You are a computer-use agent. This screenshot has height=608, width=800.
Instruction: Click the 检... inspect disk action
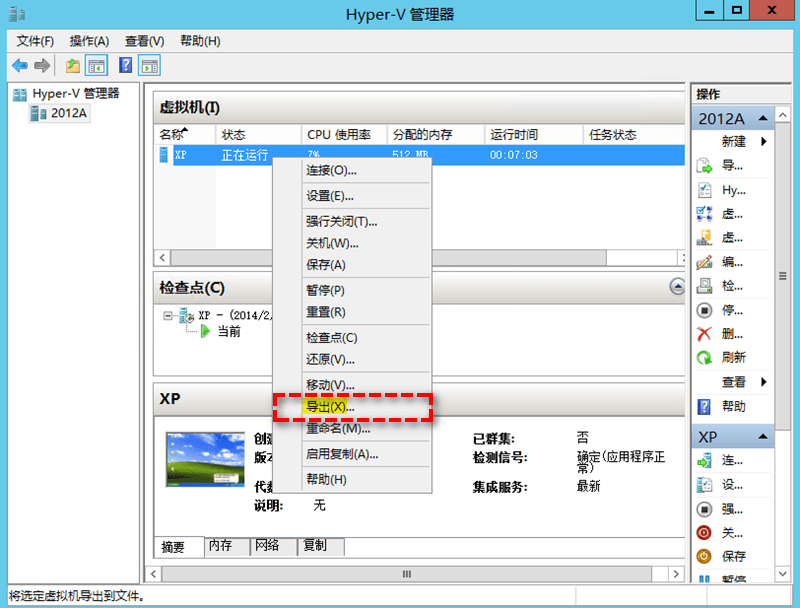(x=732, y=286)
